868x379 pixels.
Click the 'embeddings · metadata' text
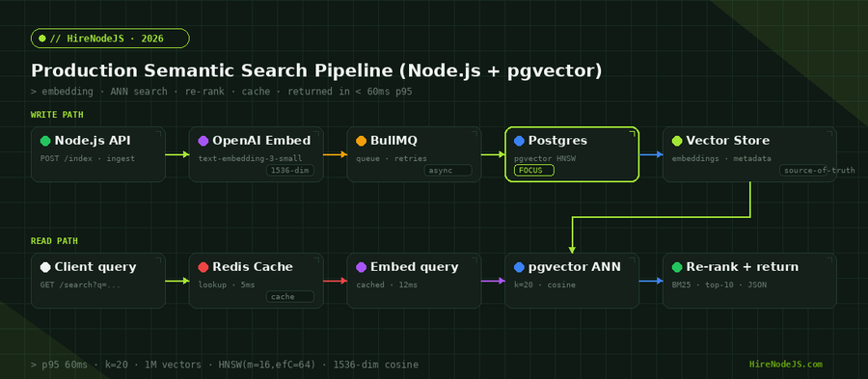pos(721,159)
